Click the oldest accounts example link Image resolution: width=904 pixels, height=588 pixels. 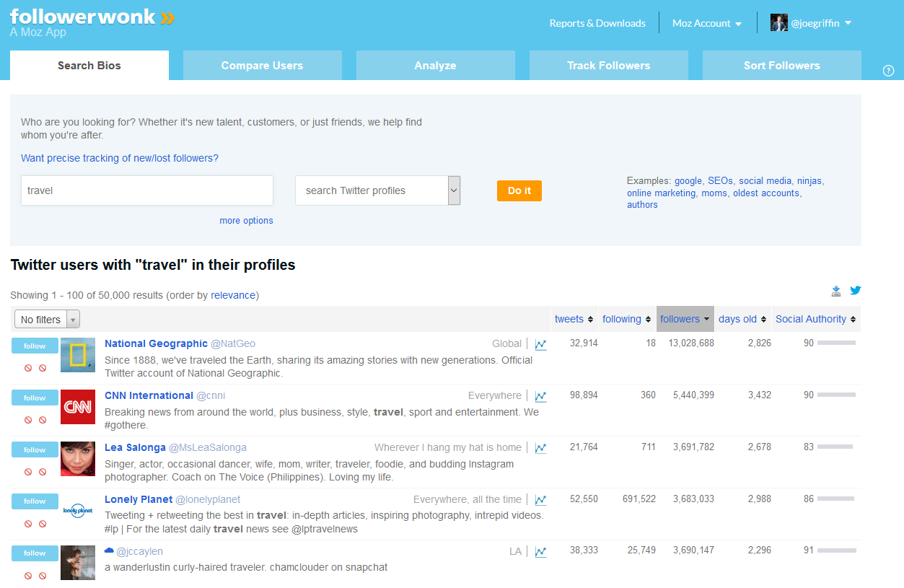(x=766, y=193)
